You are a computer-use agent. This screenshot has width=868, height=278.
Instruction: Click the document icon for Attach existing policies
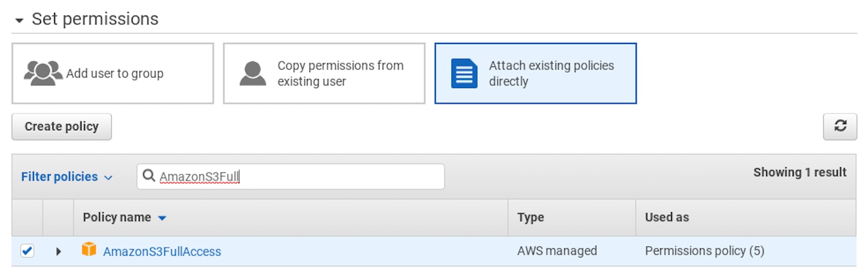(464, 73)
